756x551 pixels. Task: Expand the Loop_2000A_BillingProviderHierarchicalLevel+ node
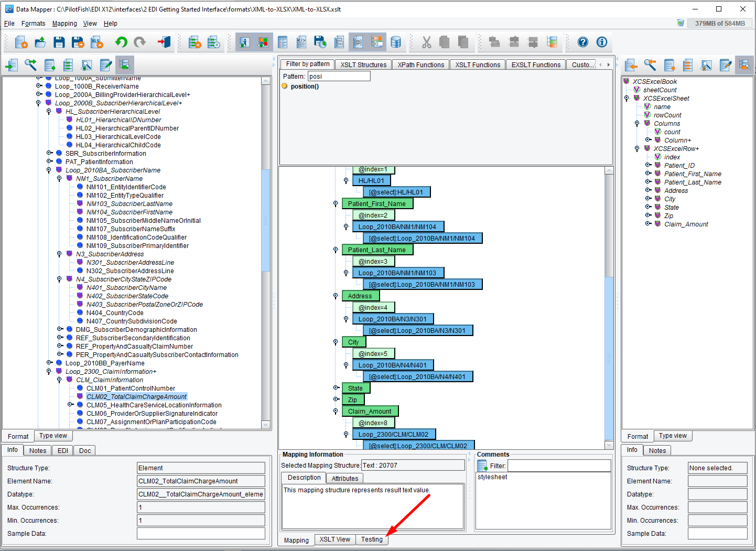[39, 94]
